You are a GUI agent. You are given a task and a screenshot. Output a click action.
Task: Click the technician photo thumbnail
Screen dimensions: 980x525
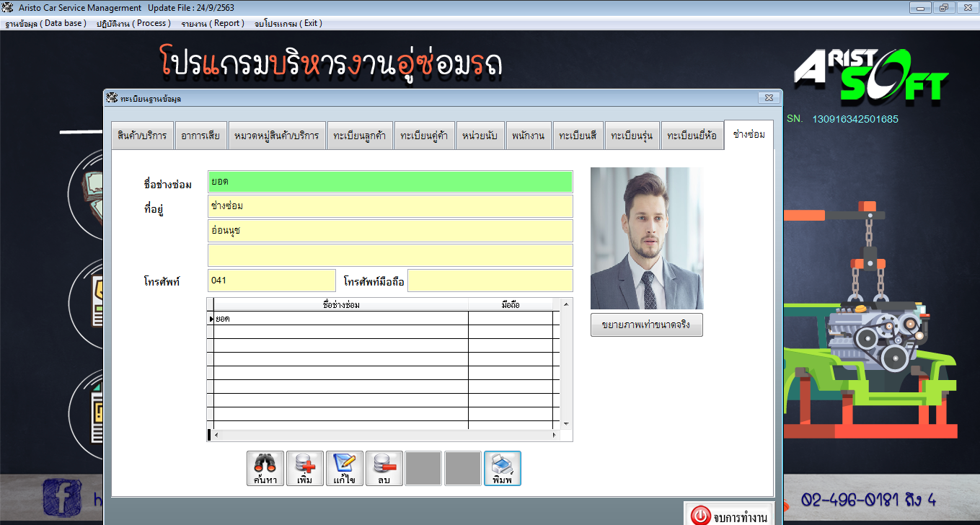pyautogui.click(x=647, y=239)
